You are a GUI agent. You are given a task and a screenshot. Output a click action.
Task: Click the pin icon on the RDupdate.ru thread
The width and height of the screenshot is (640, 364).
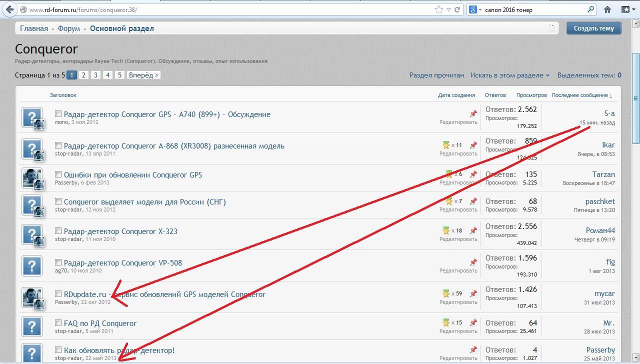[x=473, y=293]
